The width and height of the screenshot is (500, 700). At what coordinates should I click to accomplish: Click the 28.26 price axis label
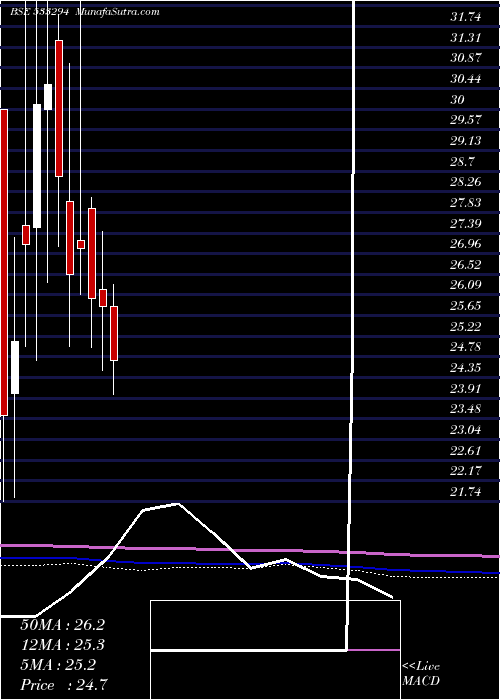pyautogui.click(x=466, y=182)
